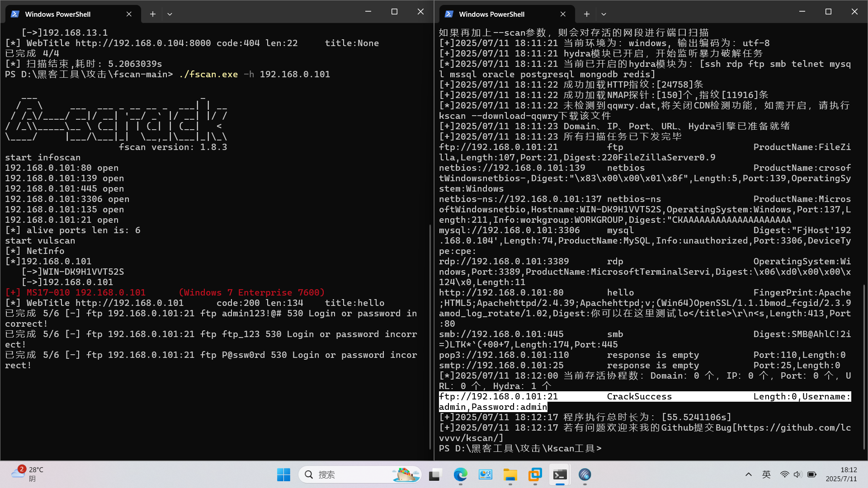Select the left Windows PowerShell tab
This screenshot has height=488, width=868.
tap(73, 14)
